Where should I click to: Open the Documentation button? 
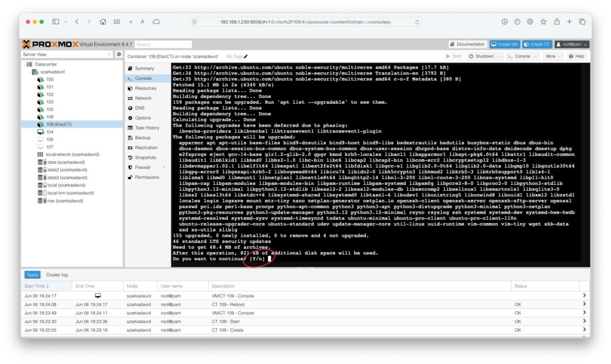467,44
